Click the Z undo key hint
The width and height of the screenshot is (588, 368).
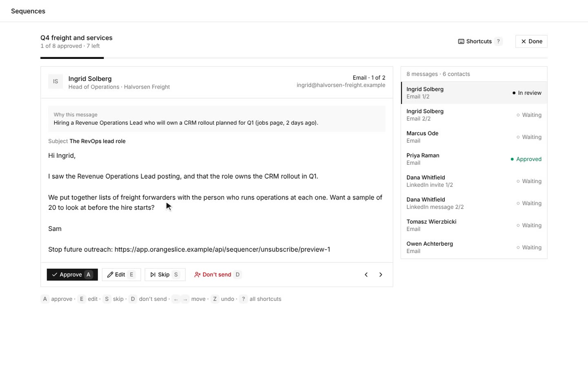point(215,299)
